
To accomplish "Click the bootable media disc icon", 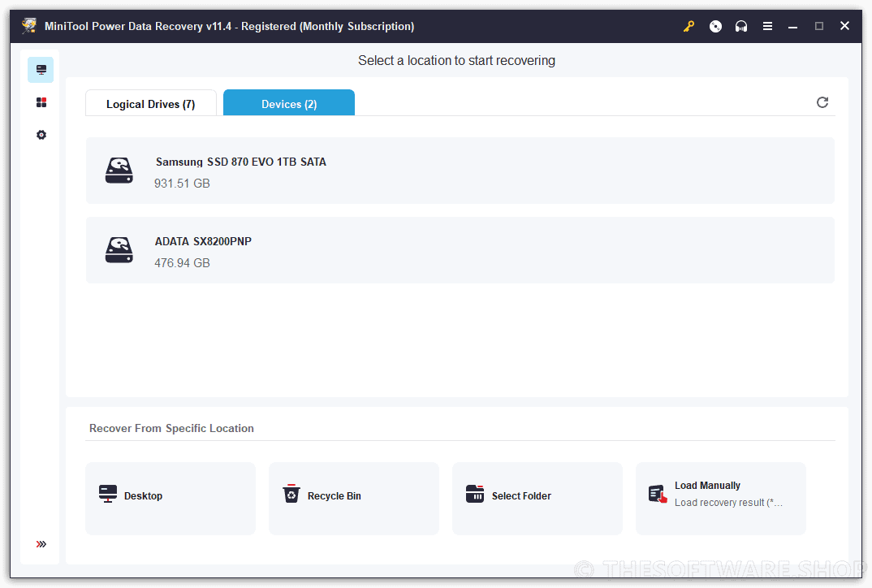I will [715, 26].
